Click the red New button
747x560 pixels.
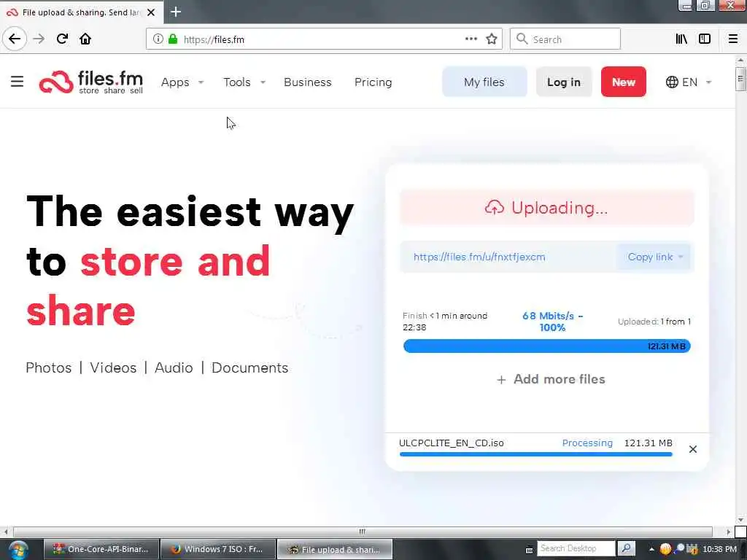click(x=623, y=82)
